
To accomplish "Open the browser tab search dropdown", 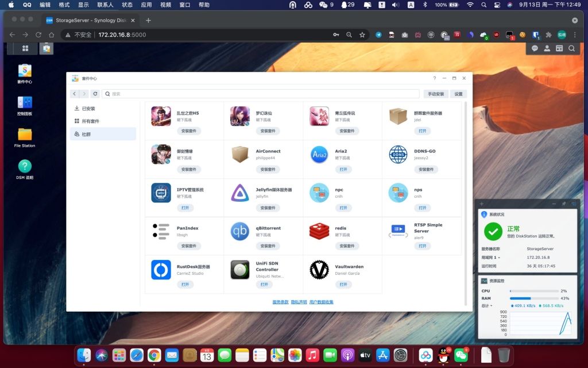I will point(574,20).
